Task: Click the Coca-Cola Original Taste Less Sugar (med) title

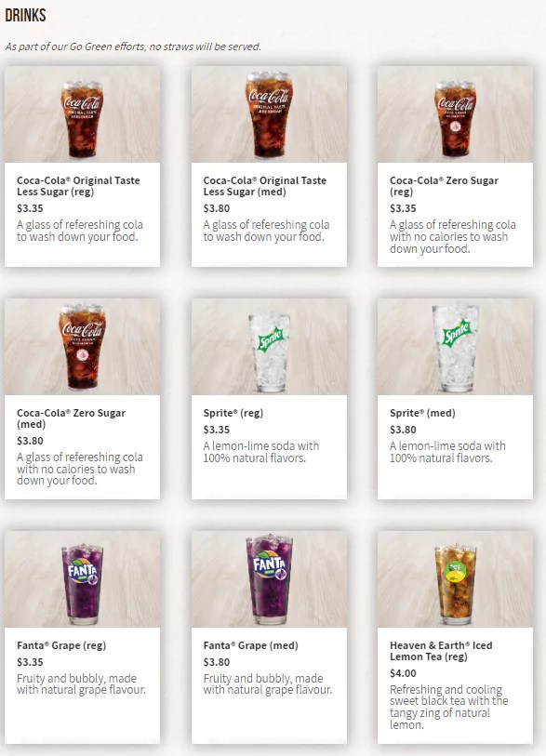Action: pyautogui.click(x=265, y=186)
